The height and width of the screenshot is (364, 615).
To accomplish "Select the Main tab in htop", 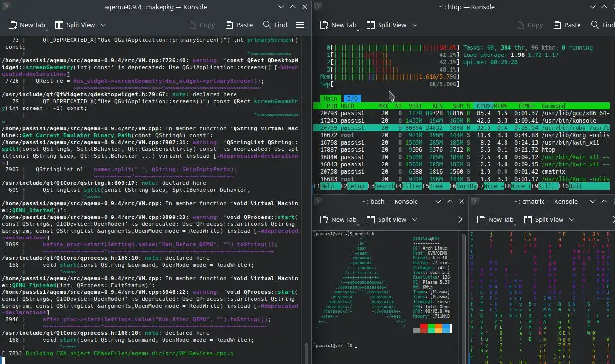I will pyautogui.click(x=330, y=99).
